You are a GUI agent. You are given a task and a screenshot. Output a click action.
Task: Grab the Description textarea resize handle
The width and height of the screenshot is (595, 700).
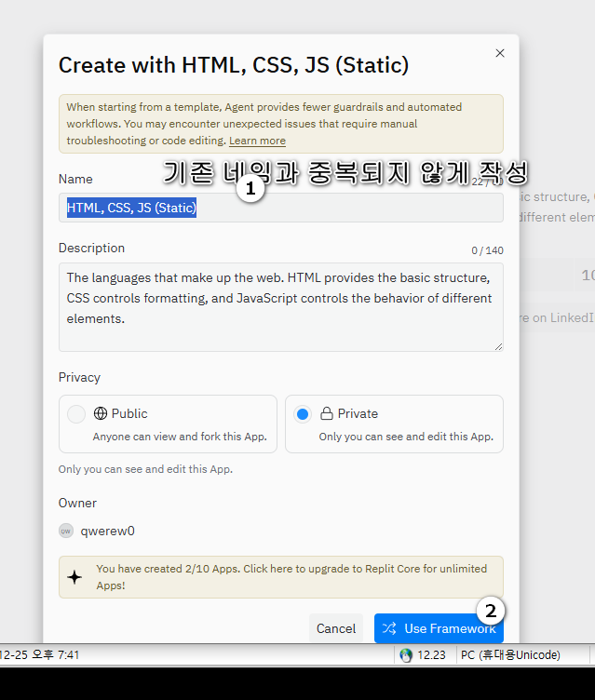[498, 346]
